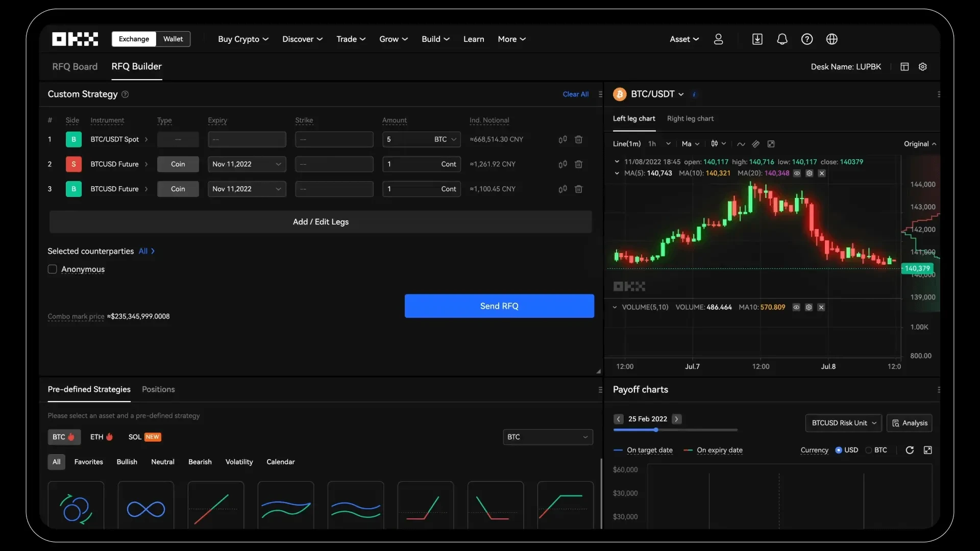Click Add / Edit Legs button
The image size is (980, 551).
coord(321,221)
